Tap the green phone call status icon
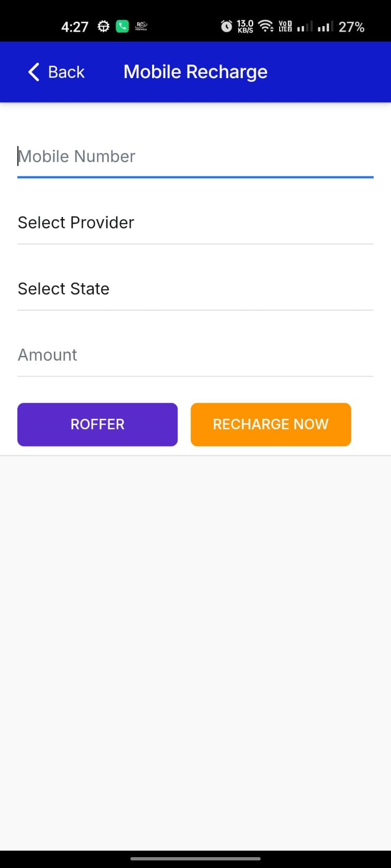 (122, 26)
